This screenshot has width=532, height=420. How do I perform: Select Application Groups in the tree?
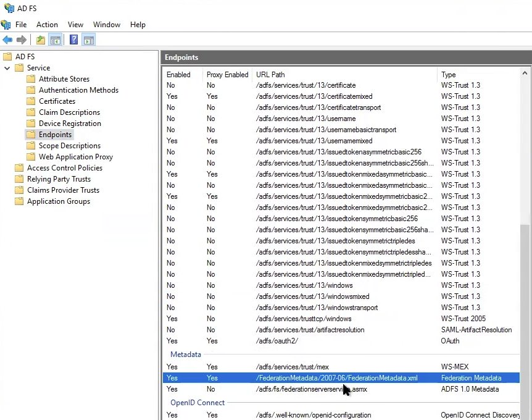click(x=58, y=201)
